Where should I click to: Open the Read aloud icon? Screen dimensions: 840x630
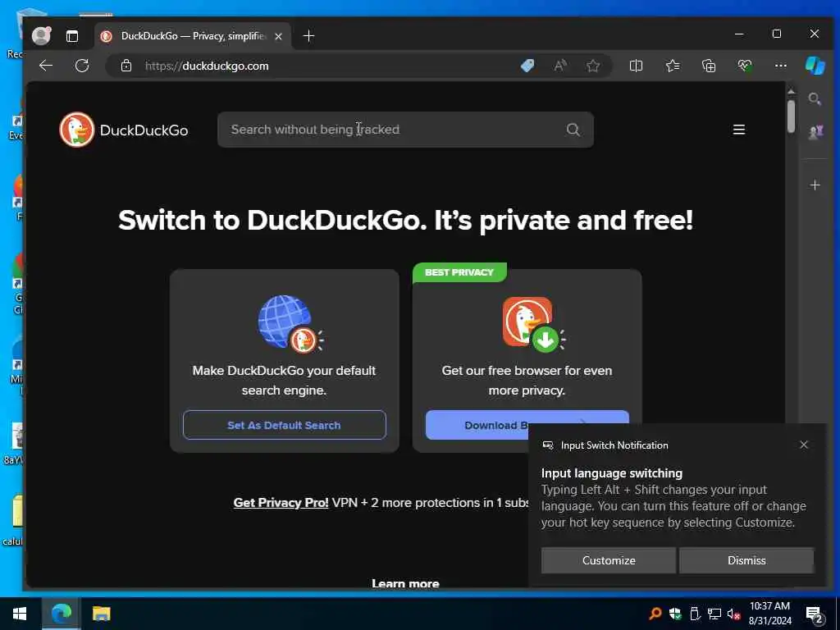pos(560,66)
